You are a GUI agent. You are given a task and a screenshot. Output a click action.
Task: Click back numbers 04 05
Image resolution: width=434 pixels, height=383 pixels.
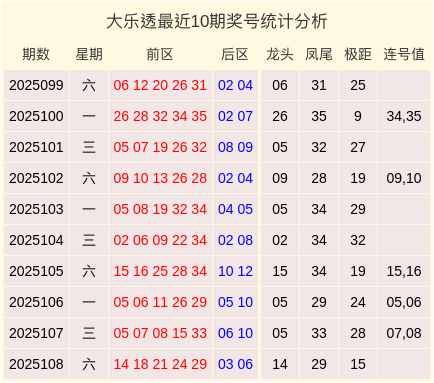[235, 209]
